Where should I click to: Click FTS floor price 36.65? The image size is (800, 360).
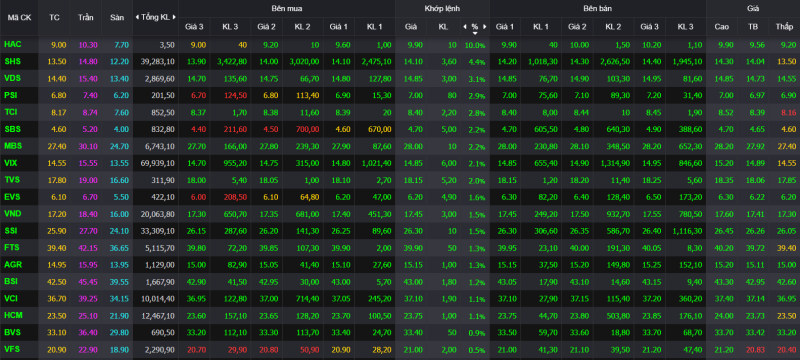[x=119, y=248]
